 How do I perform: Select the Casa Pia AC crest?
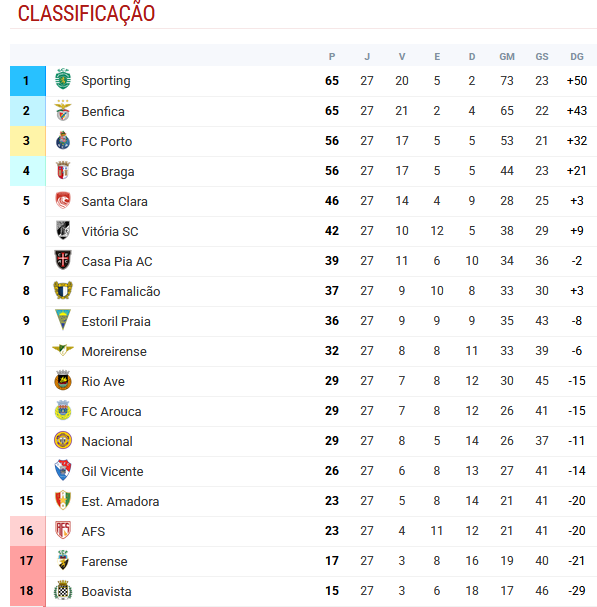pos(63,260)
